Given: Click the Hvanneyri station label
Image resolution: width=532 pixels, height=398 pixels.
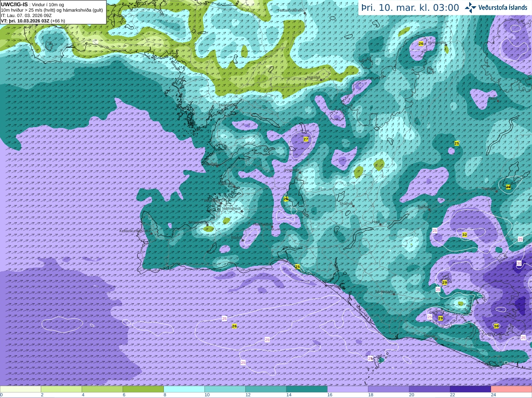Looking at the screenshot, I should 227,105.
